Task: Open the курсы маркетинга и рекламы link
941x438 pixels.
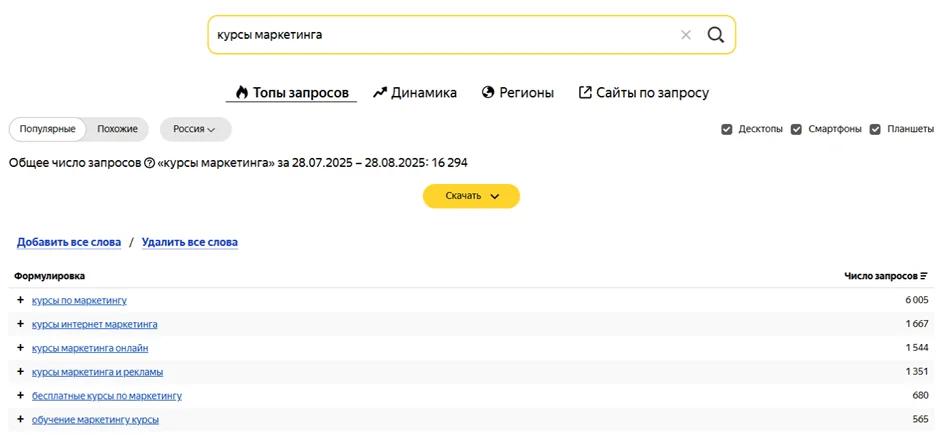Action: [97, 372]
